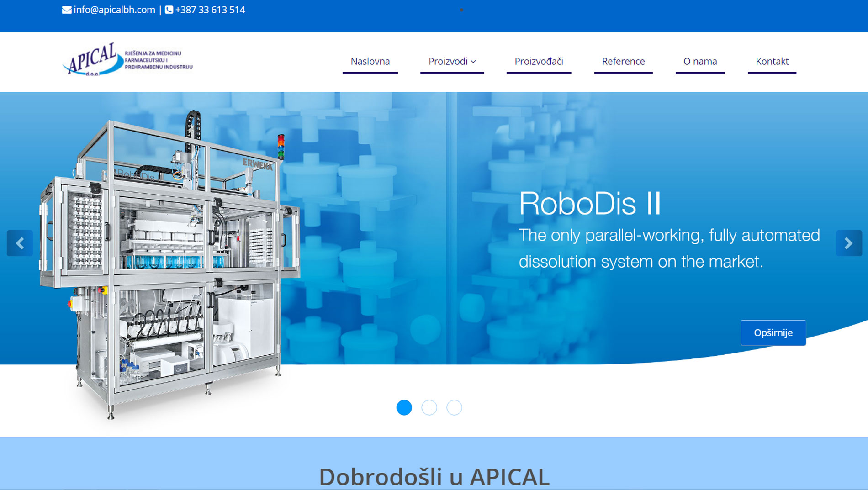This screenshot has width=868, height=490.
Task: Jump to the third slide dot
Action: coord(454,407)
